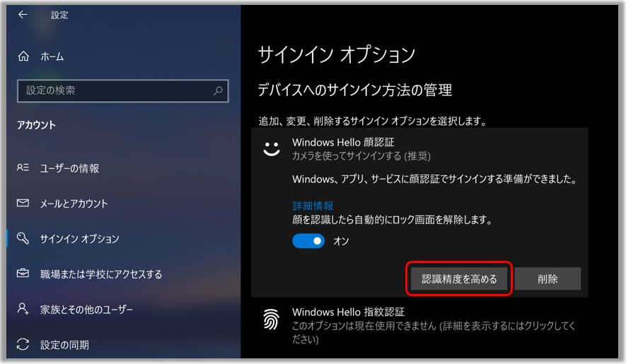
Task: Click the briefcase work access icon
Action: click(x=23, y=274)
